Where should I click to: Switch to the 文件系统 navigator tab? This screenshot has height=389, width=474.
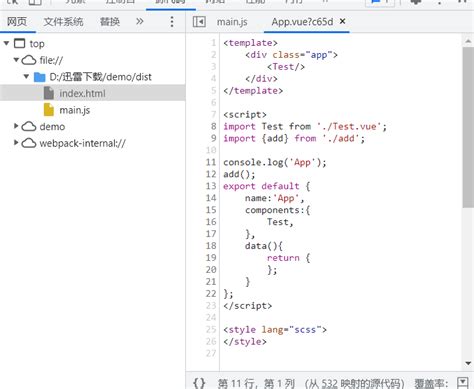pos(63,22)
